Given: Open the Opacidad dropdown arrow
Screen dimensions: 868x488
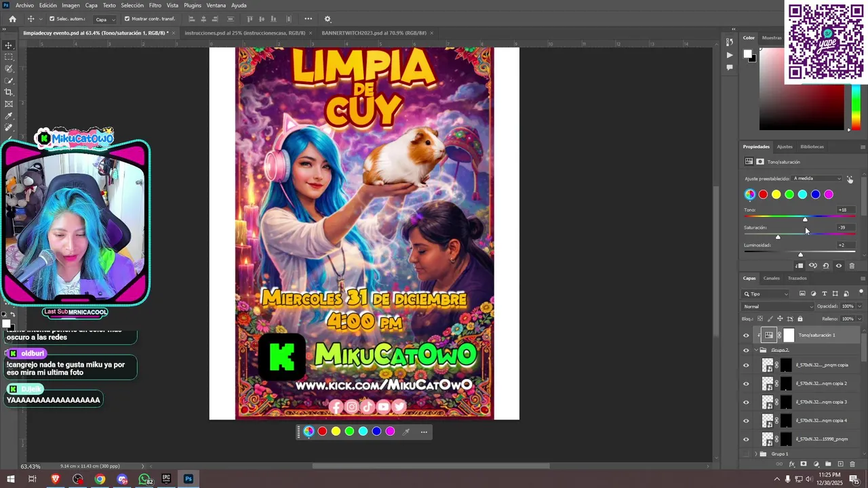Looking at the screenshot, I should (x=860, y=306).
